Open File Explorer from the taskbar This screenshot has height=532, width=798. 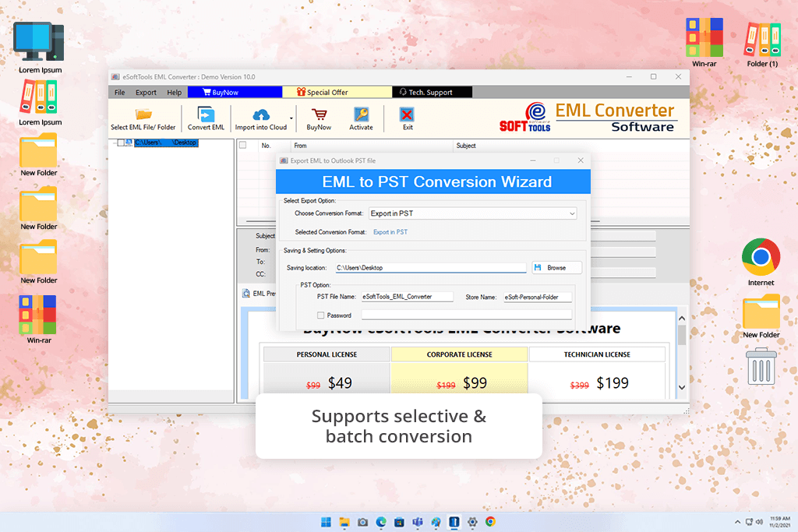tap(344, 522)
